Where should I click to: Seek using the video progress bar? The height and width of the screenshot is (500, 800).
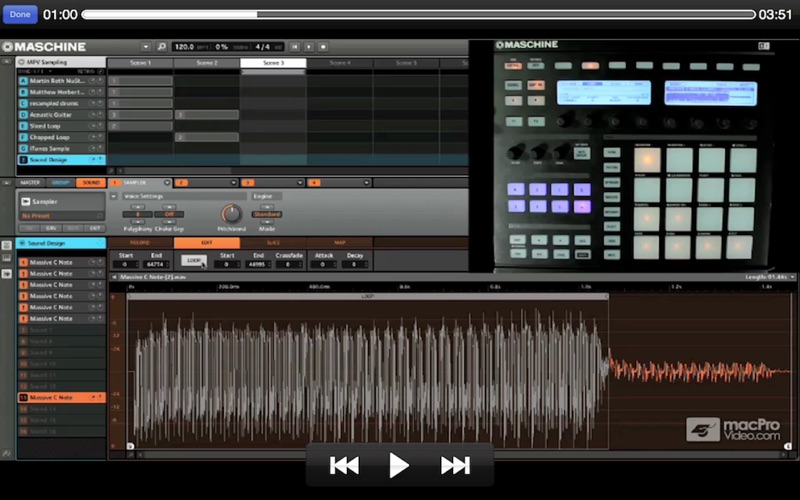tap(418, 14)
